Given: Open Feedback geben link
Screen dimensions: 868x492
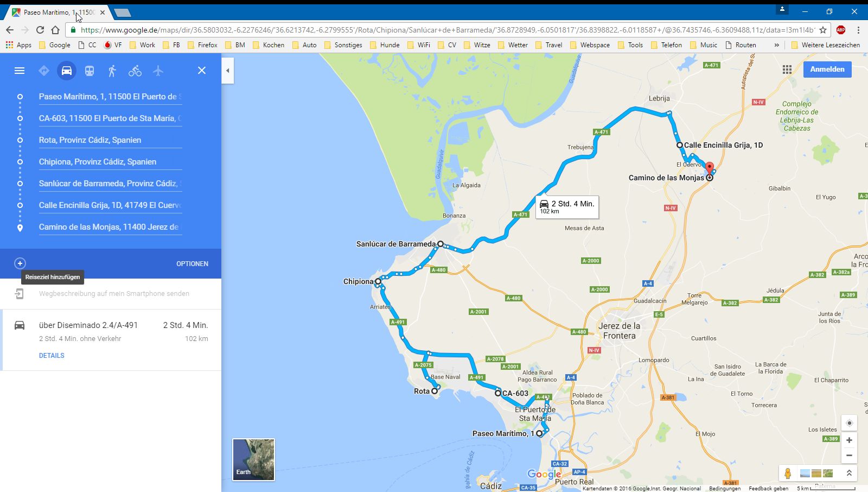Looking at the screenshot, I should tap(768, 489).
